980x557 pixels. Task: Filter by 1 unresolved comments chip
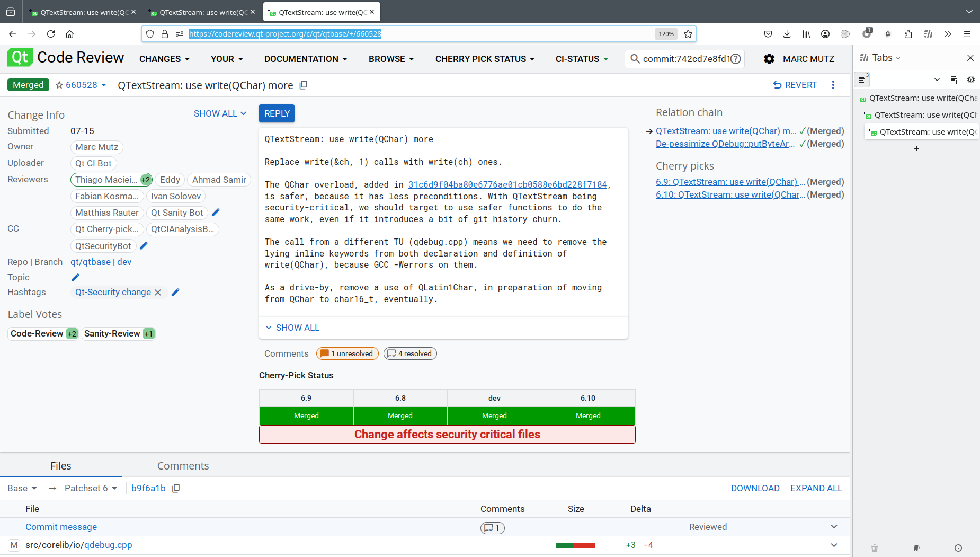click(x=348, y=353)
